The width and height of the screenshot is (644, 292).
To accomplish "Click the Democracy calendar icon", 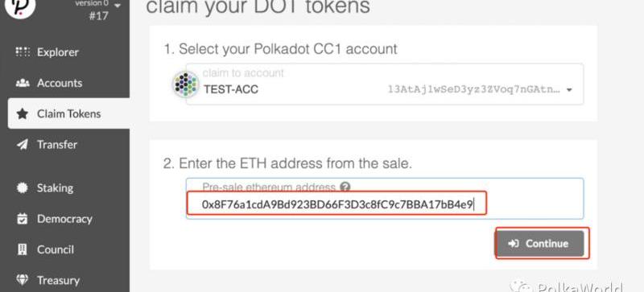I will [23, 219].
